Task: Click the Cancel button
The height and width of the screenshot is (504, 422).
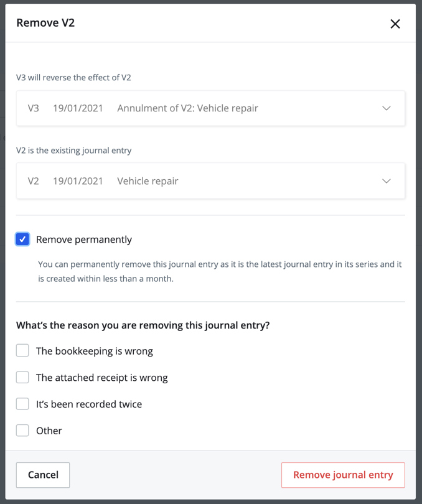Action: (x=42, y=475)
